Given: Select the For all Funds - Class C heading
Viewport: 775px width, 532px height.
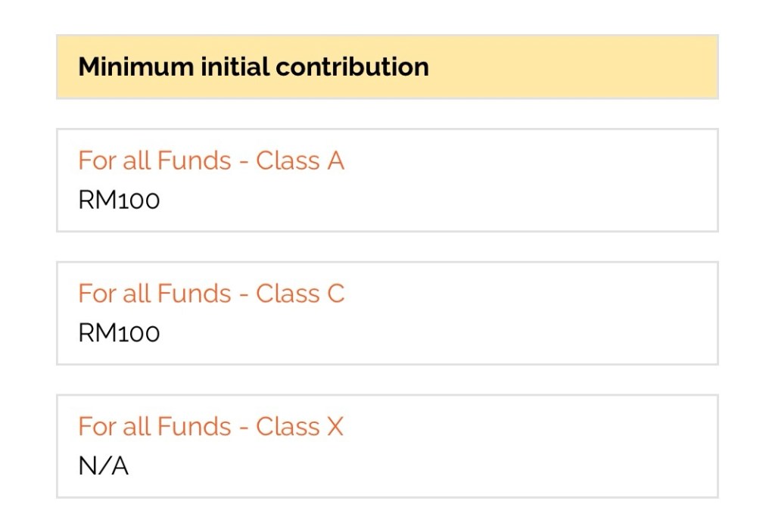Looking at the screenshot, I should [x=211, y=294].
